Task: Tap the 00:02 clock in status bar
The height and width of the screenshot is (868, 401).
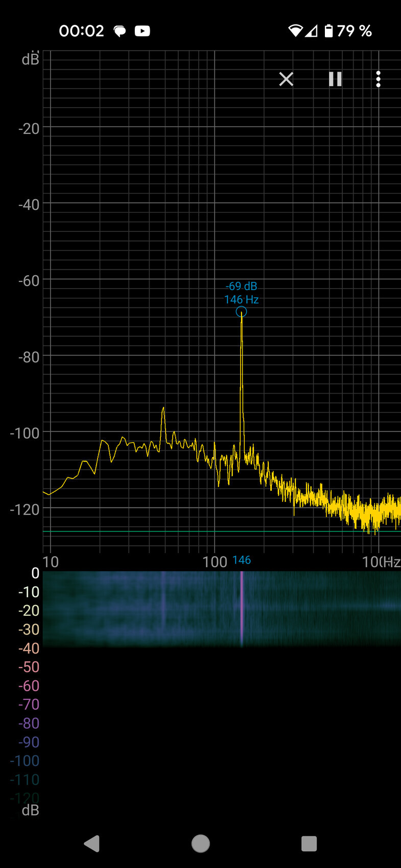Action: click(x=81, y=31)
